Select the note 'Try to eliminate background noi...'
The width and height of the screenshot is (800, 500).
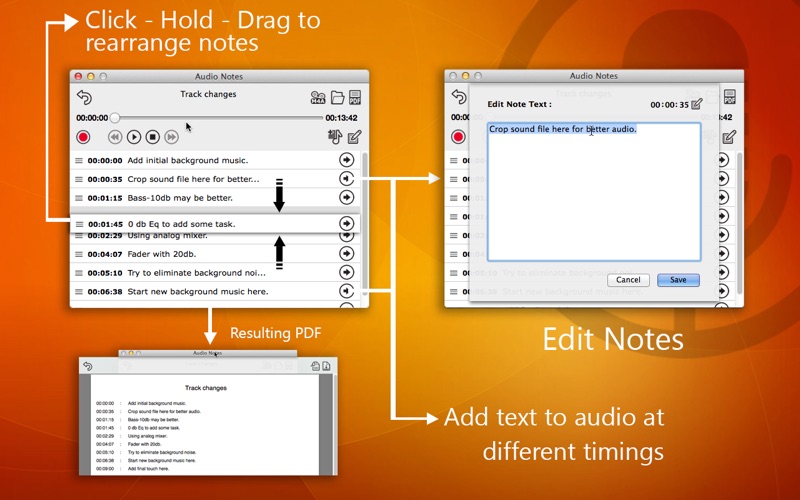[196, 273]
